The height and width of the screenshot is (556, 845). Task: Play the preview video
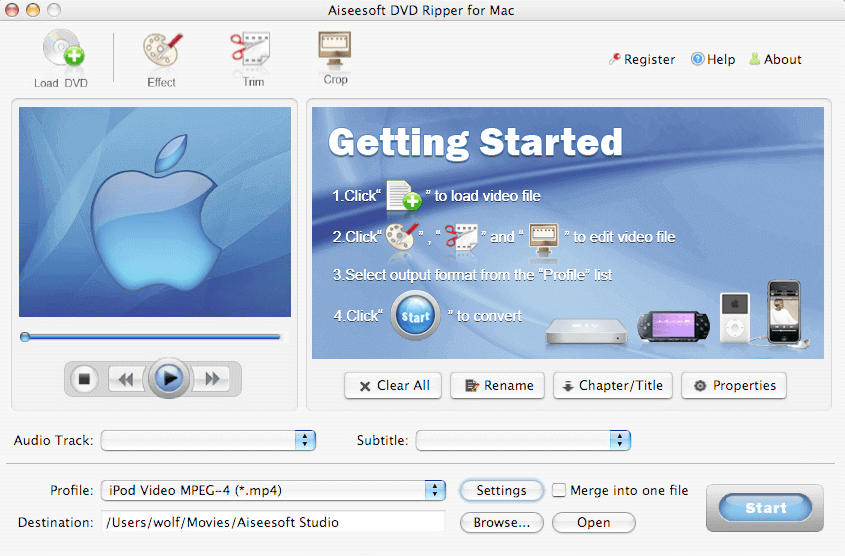(x=169, y=378)
